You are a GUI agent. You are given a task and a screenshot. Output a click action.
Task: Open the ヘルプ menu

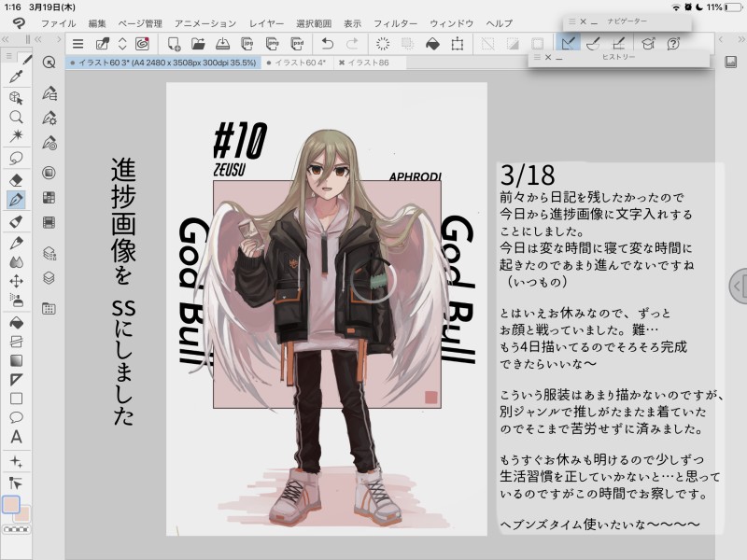point(499,22)
